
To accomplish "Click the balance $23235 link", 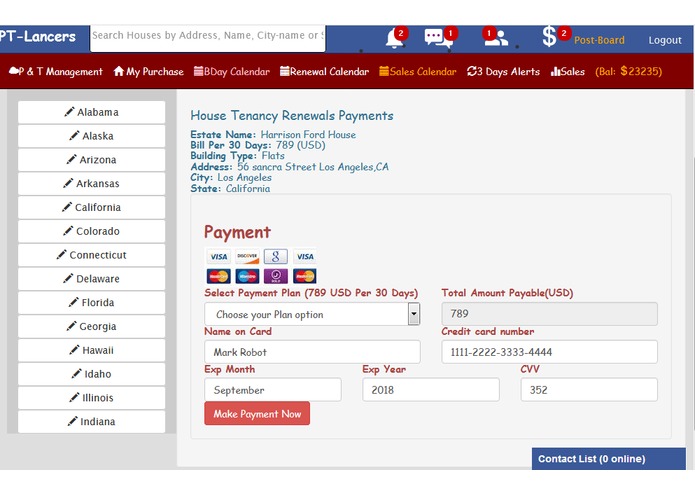I will coord(629,71).
